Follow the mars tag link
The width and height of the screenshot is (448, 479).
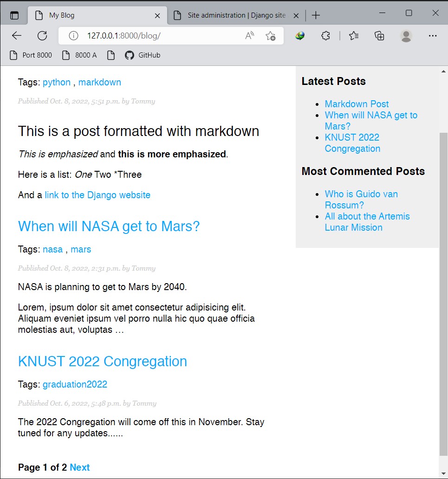click(81, 249)
